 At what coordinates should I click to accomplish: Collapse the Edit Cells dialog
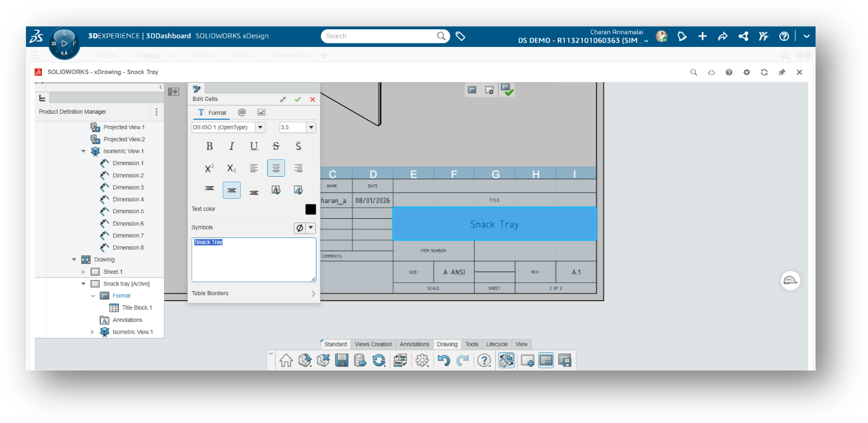[x=283, y=99]
